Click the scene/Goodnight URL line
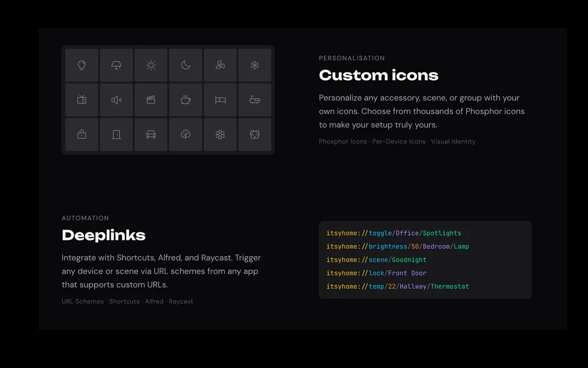Image resolution: width=588 pixels, height=368 pixels. (376, 260)
